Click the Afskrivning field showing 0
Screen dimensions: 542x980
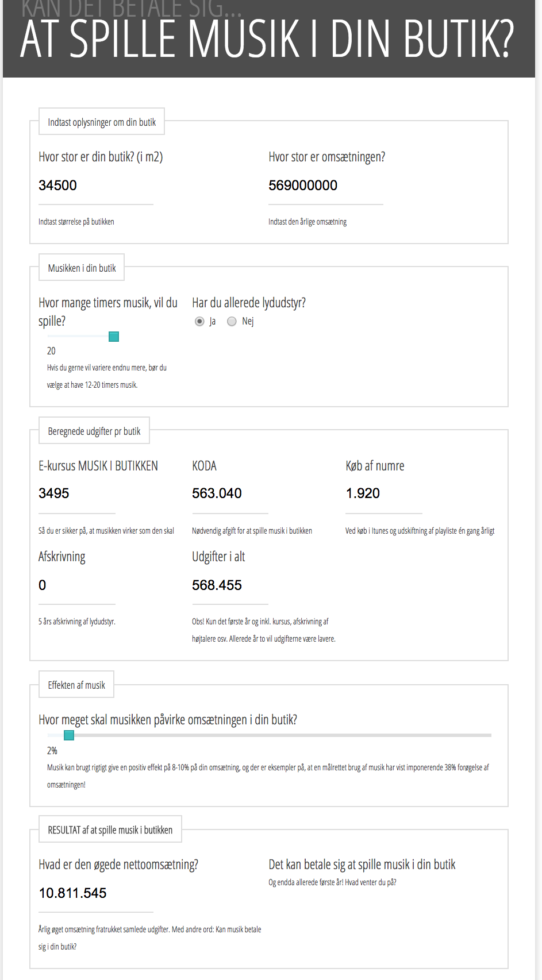(77, 585)
